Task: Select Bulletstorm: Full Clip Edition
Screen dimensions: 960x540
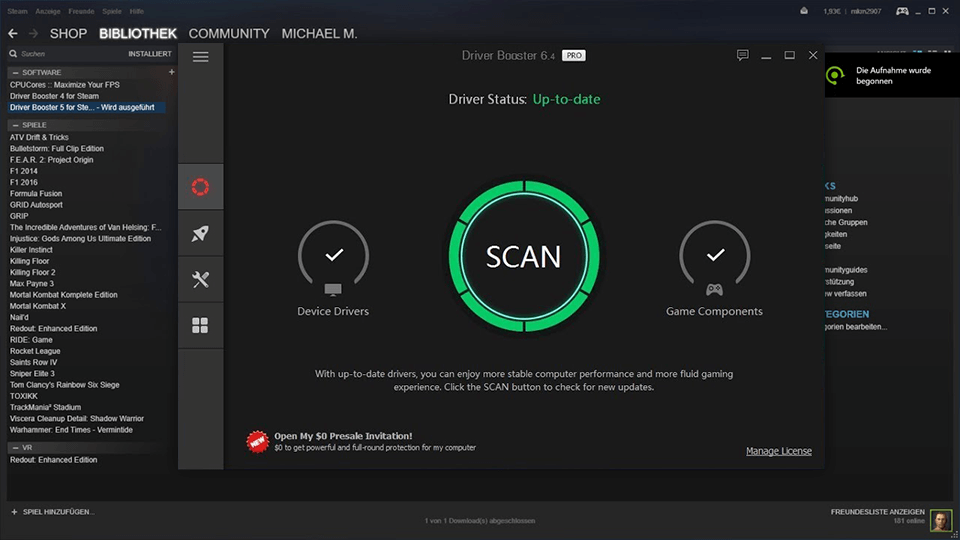Action: coord(56,149)
